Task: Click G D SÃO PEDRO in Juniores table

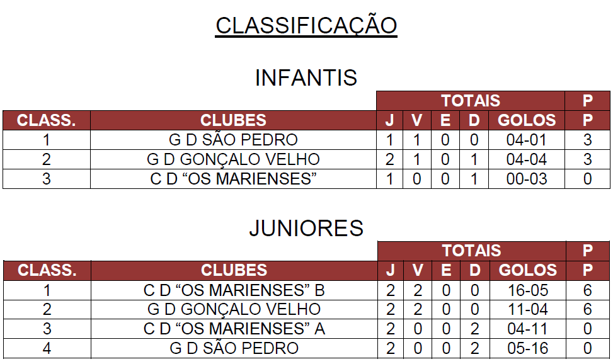Action: [x=234, y=348]
